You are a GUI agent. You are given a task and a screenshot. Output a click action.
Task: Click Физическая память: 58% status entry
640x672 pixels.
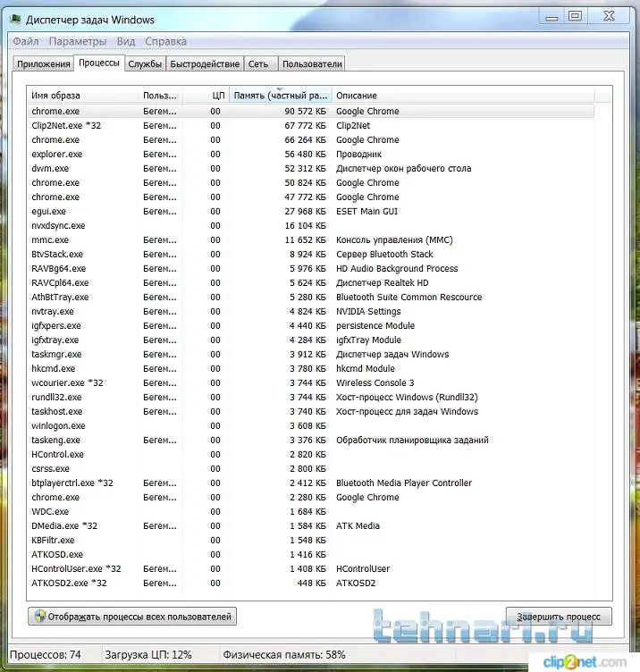[283, 655]
